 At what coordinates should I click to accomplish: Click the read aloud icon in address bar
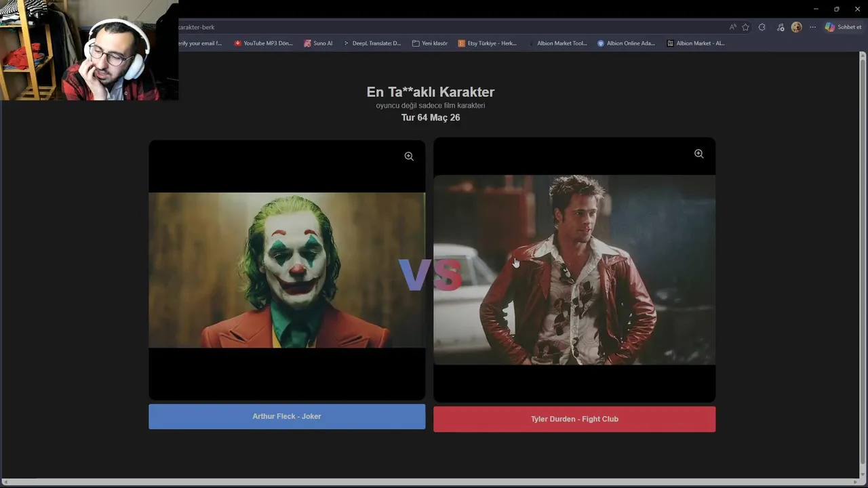pos(732,27)
